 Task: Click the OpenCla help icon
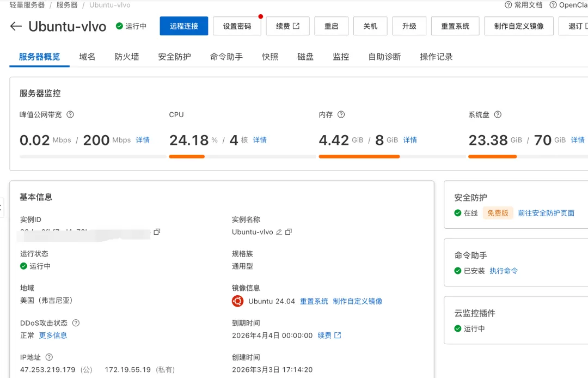click(553, 5)
